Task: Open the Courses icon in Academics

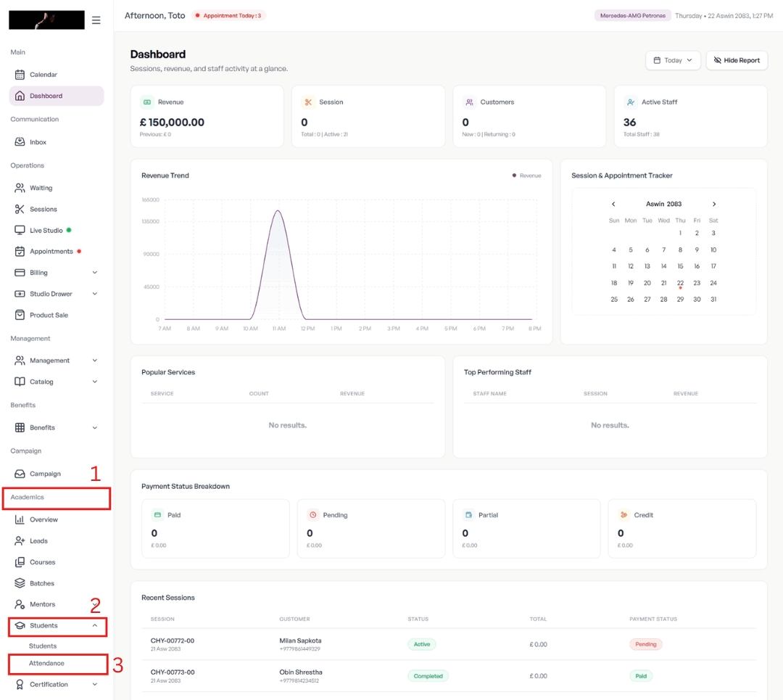Action: [x=20, y=562]
